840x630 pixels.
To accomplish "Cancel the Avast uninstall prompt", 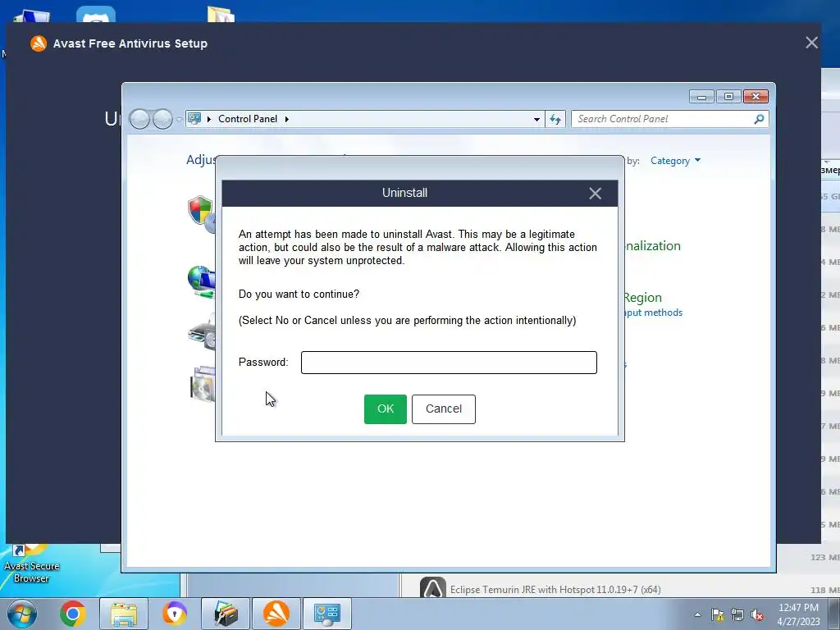I will (x=444, y=409).
